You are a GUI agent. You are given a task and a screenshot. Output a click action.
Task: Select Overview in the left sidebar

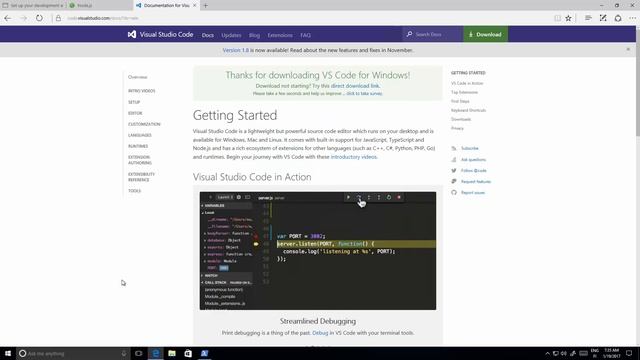138,77
